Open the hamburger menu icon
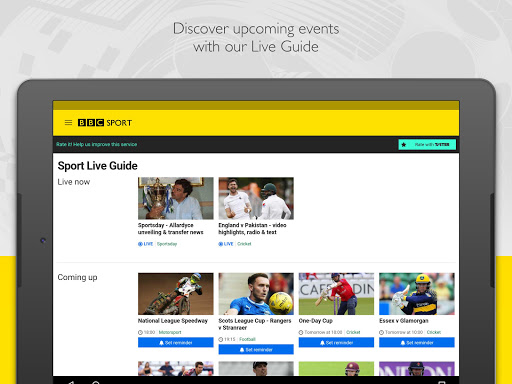 [68, 123]
